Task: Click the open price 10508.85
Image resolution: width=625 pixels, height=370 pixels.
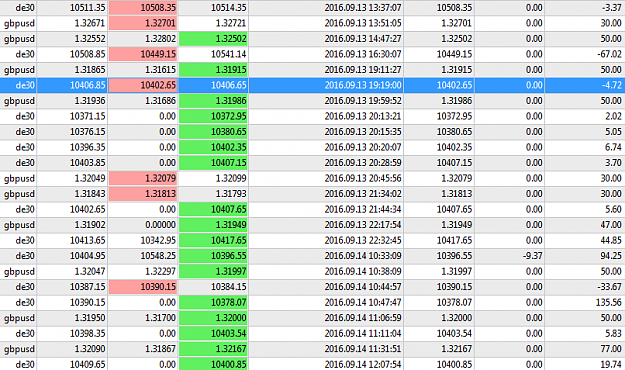Action: coord(88,54)
